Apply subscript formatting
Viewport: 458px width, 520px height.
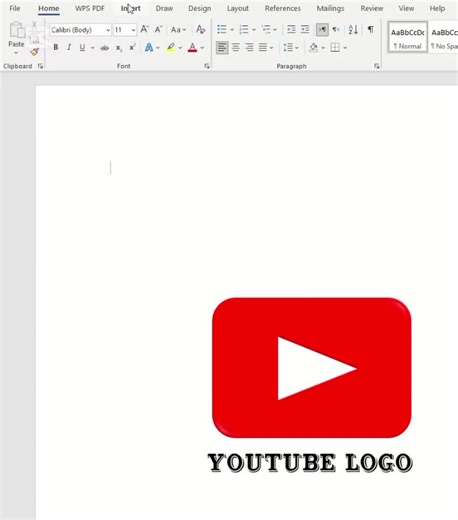[x=119, y=48]
